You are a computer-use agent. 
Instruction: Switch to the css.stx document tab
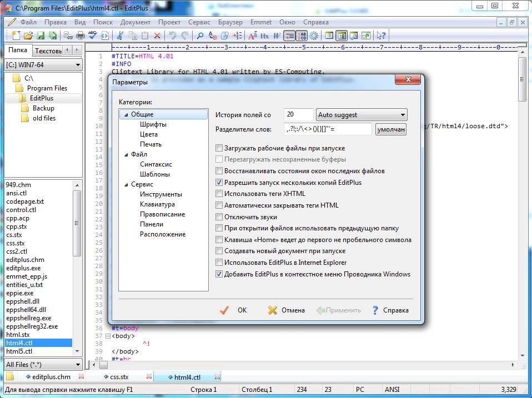tap(119, 377)
